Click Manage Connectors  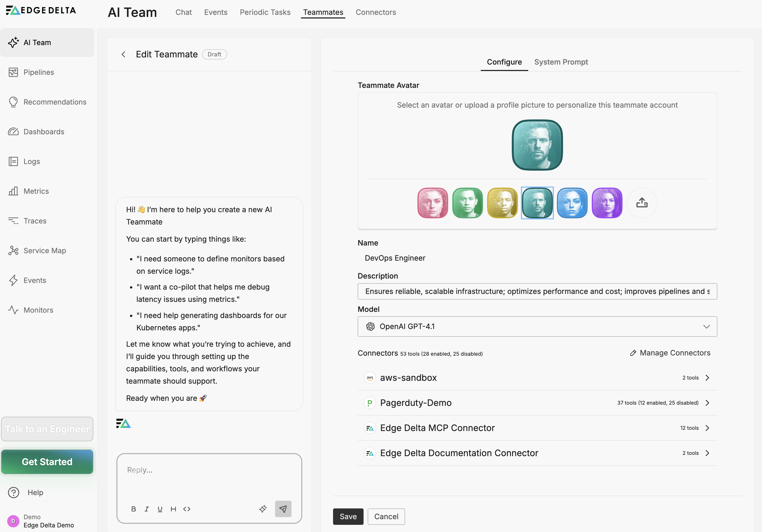tap(670, 353)
